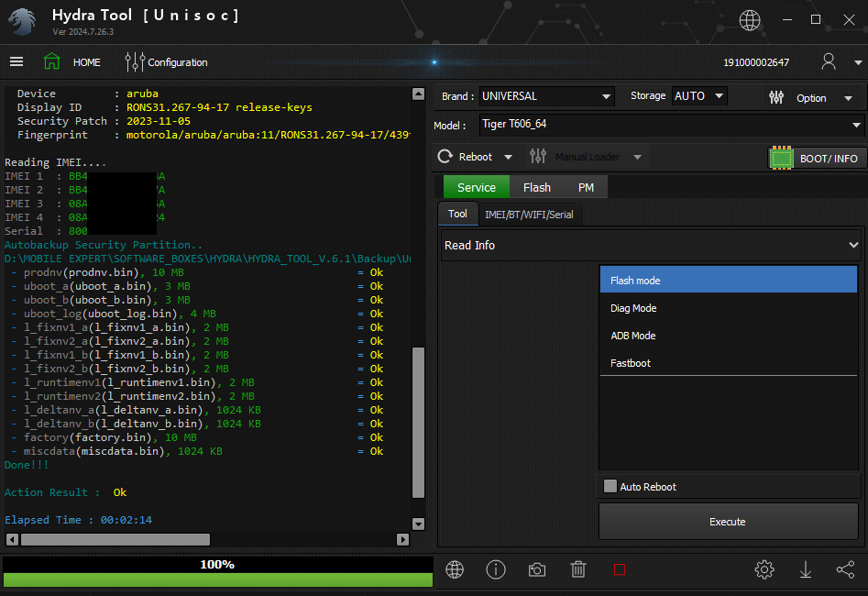Click the uboot_log(uboot_log.bin) log entry

click(x=198, y=314)
